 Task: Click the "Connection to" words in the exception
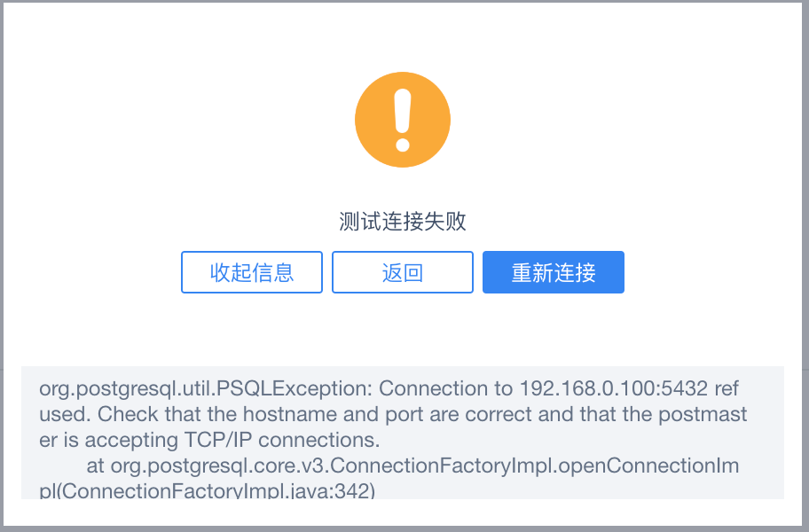tap(446, 388)
